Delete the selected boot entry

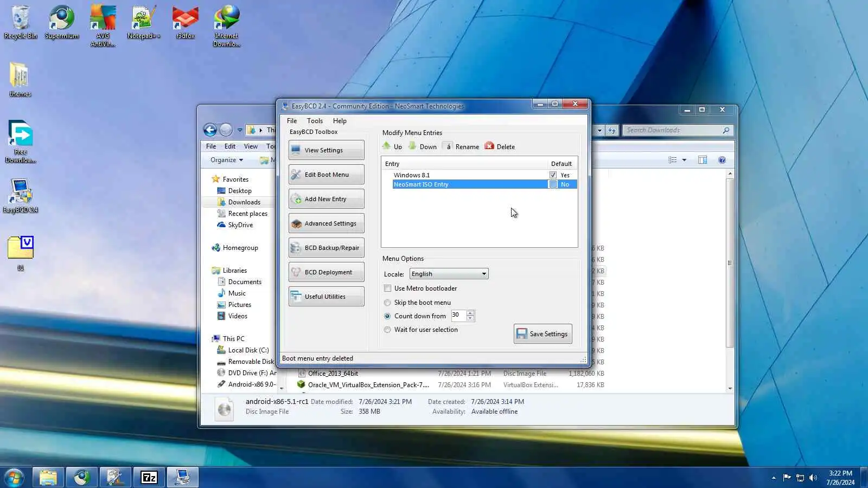click(x=500, y=146)
